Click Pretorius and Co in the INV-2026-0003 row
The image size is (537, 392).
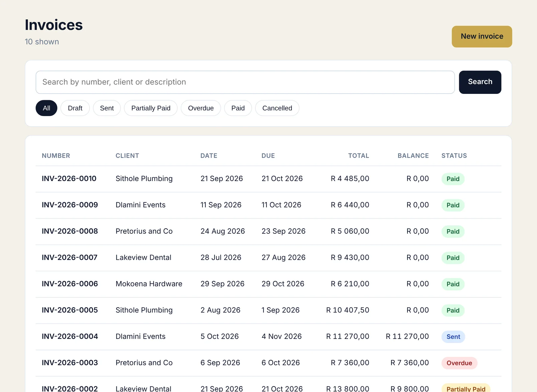click(x=144, y=363)
